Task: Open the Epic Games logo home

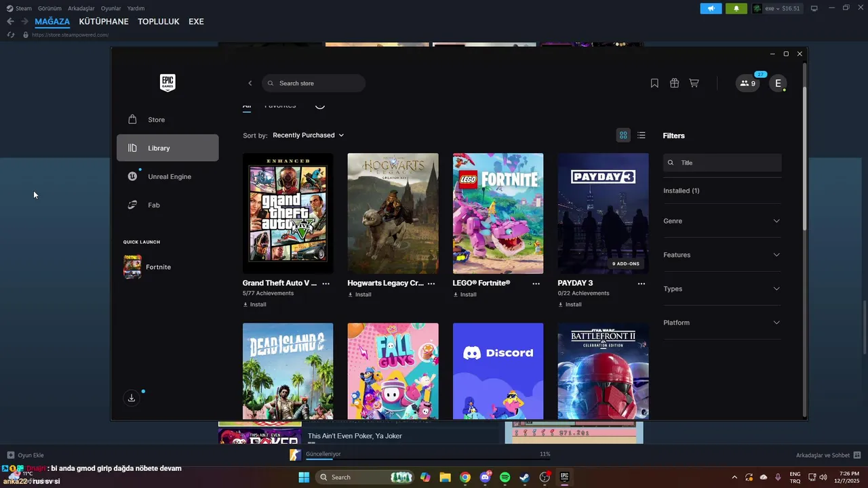Action: pyautogui.click(x=167, y=83)
